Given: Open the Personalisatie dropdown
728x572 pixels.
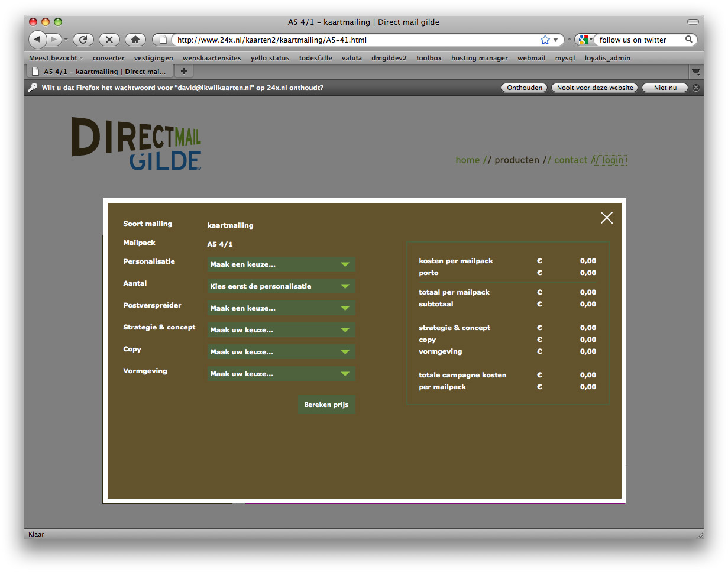Looking at the screenshot, I should click(281, 264).
